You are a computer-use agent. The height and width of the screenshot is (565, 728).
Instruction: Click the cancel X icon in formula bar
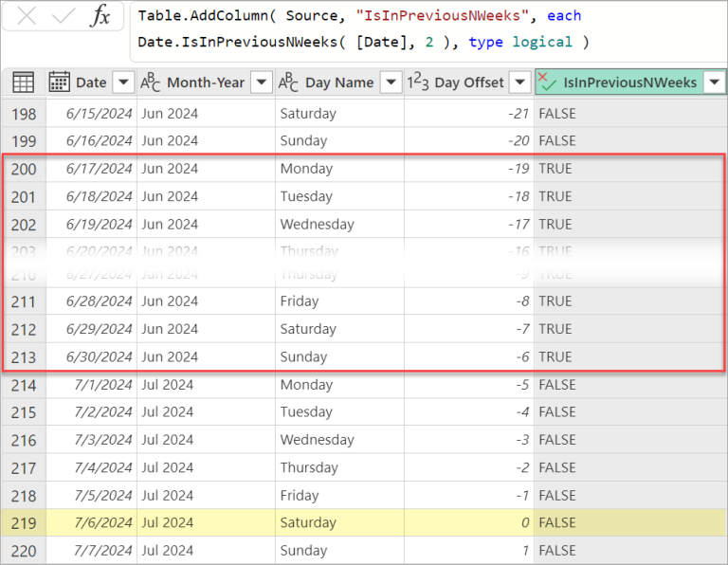27,16
